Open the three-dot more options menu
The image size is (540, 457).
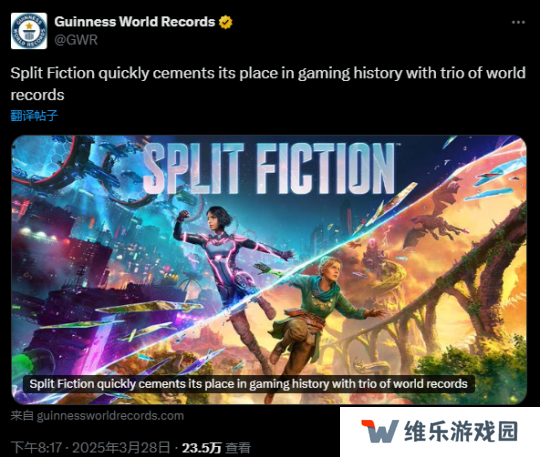coord(518,22)
